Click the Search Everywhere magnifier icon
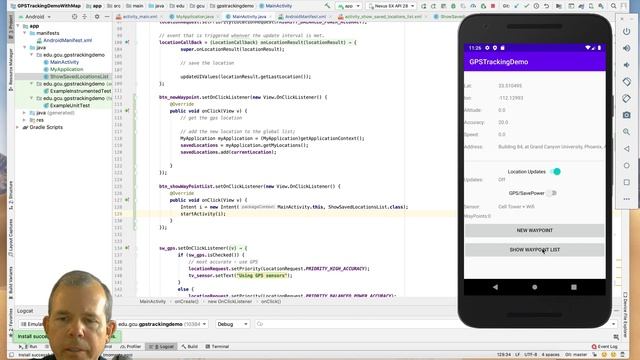Screen dimensions: 640x360 click(x=613, y=6)
